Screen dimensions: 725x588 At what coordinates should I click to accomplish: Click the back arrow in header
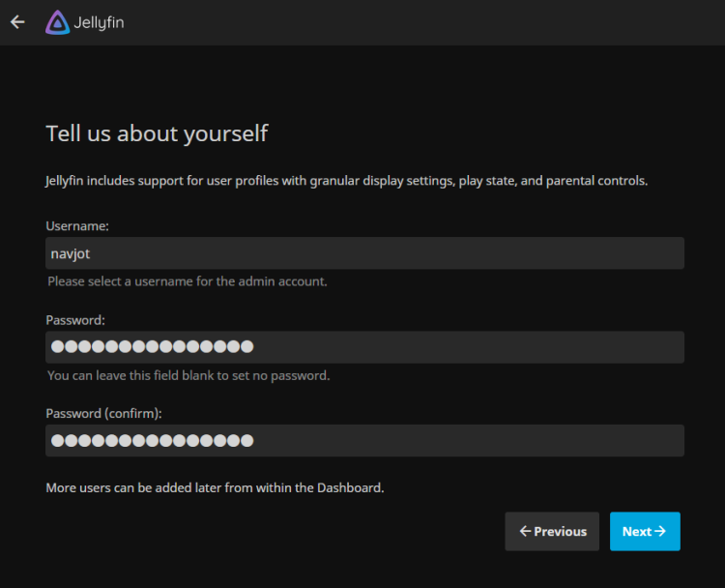[x=17, y=21]
